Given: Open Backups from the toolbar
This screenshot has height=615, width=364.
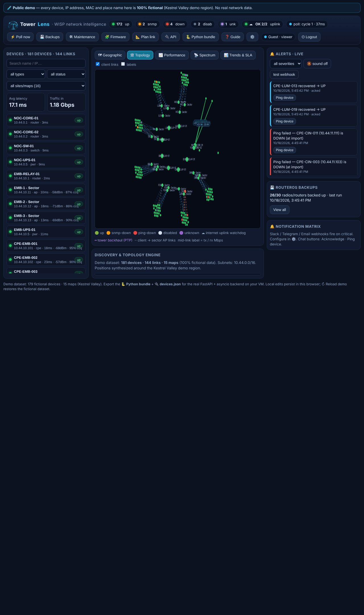Looking at the screenshot, I should click(50, 37).
